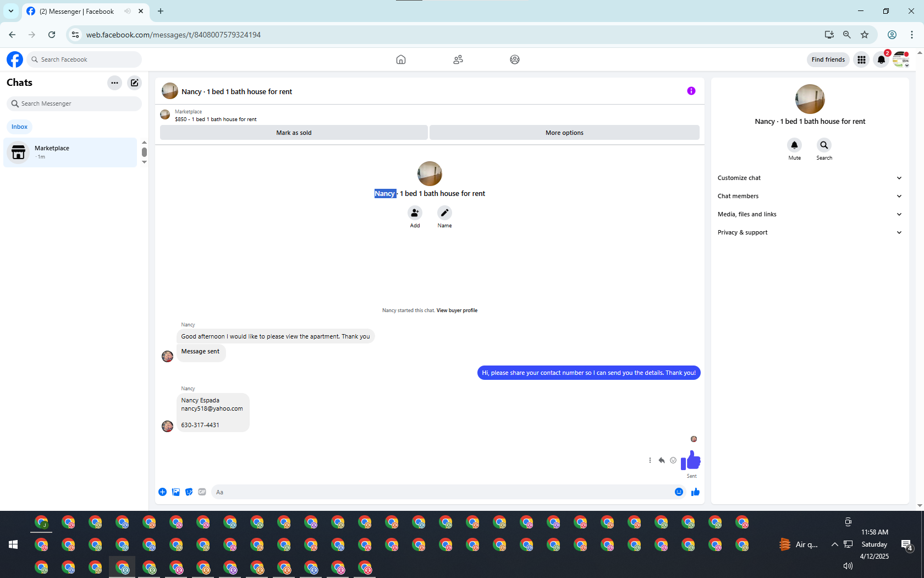Open account menu via profile picture
This screenshot has width=924, height=578.
(x=901, y=59)
